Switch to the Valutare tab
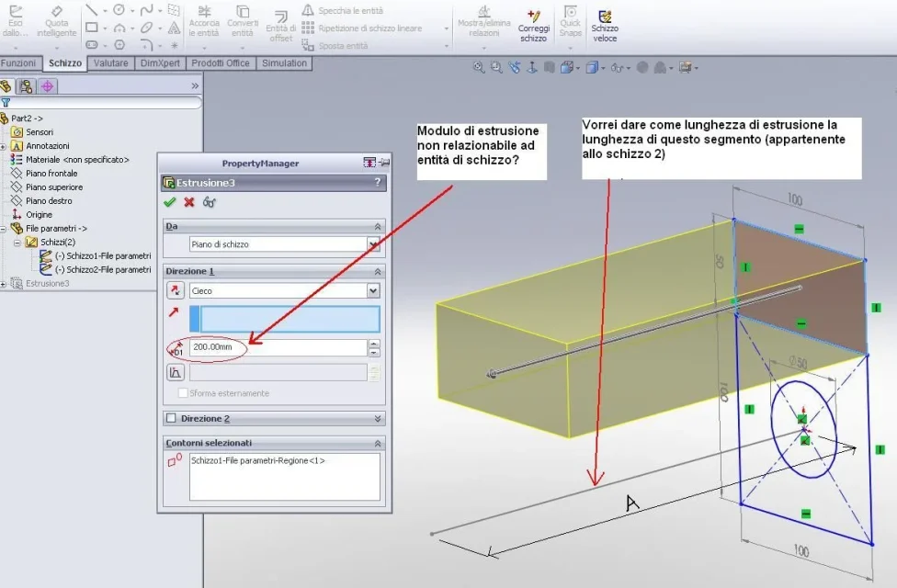 click(111, 62)
